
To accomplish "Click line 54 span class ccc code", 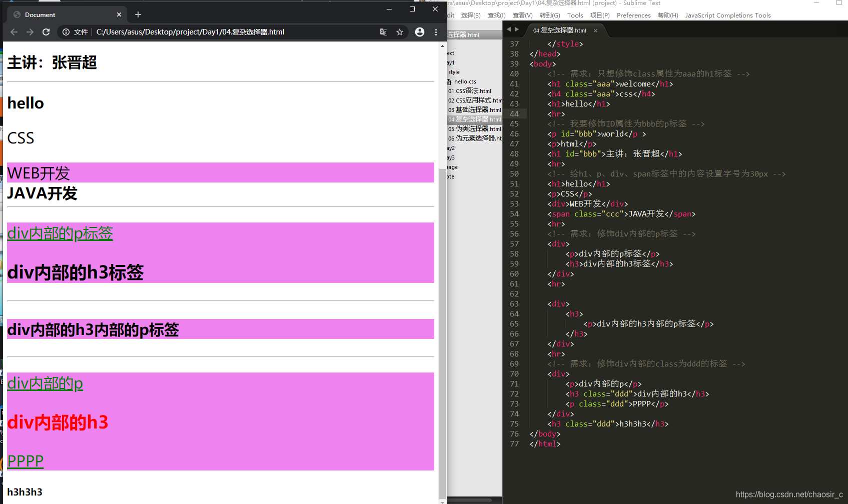I will pos(621,214).
